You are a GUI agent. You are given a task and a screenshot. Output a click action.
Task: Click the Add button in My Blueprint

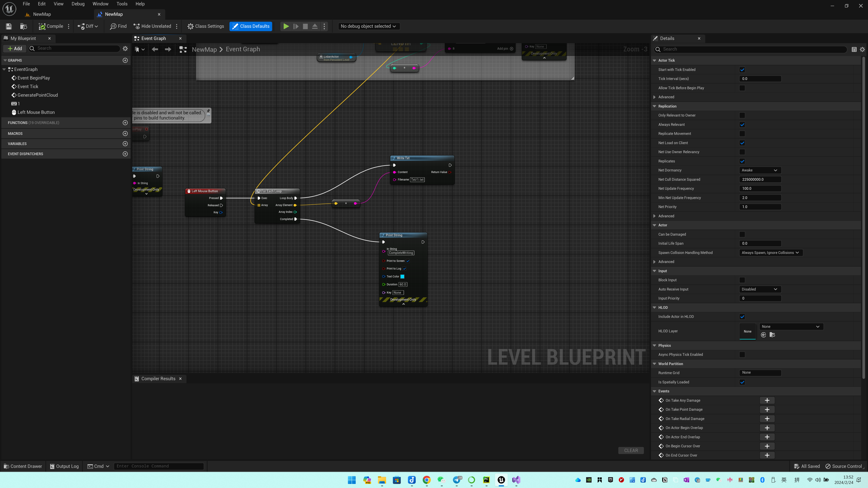click(15, 49)
